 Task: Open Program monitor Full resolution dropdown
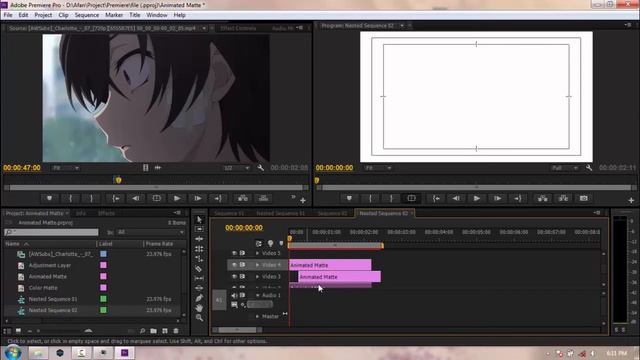click(x=564, y=168)
